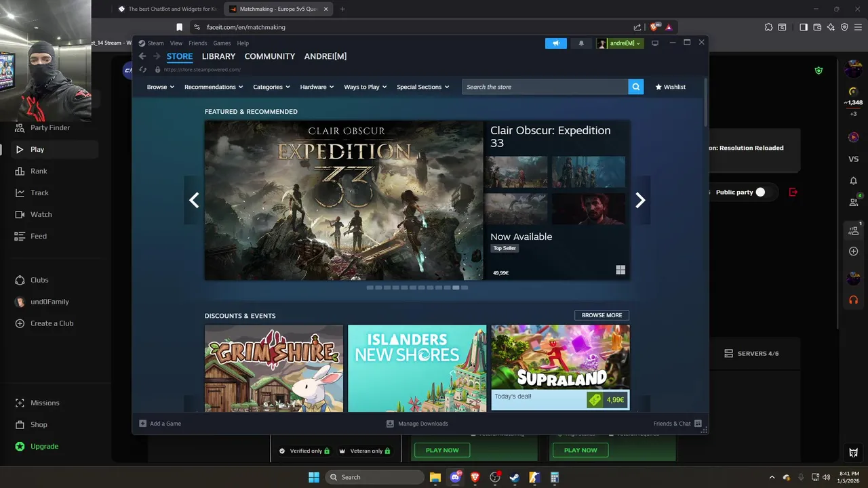This screenshot has width=868, height=488.
Task: Click the red leave party icon
Action: [793, 192]
